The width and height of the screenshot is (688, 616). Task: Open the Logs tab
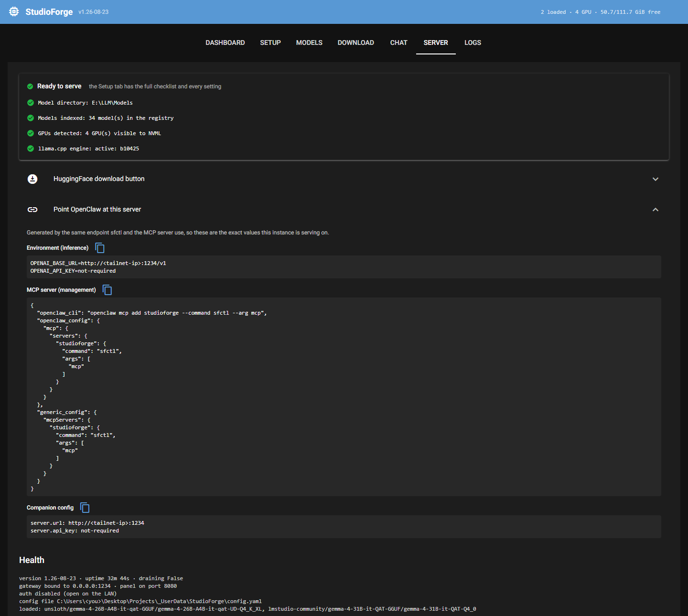pos(473,42)
